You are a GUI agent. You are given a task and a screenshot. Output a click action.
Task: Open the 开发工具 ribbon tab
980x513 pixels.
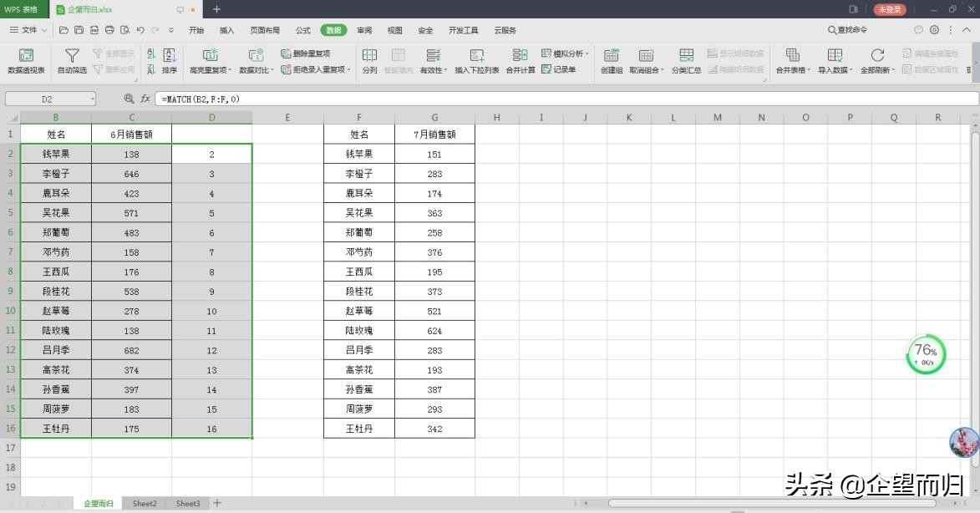point(463,30)
